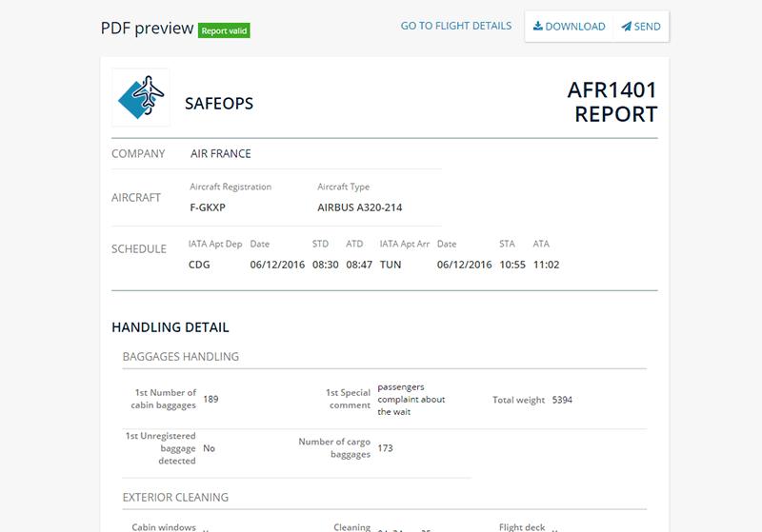
Task: Click total weight value 5394
Action: click(562, 400)
